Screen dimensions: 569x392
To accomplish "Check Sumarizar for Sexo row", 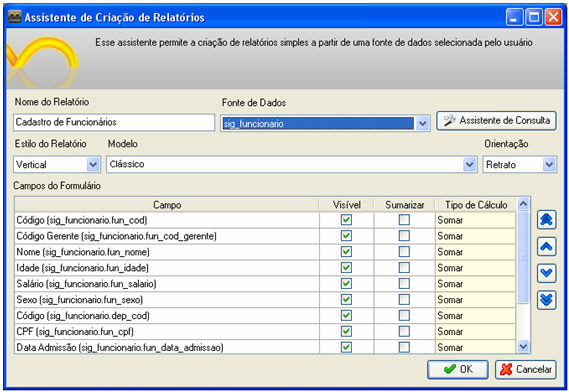I will [404, 300].
